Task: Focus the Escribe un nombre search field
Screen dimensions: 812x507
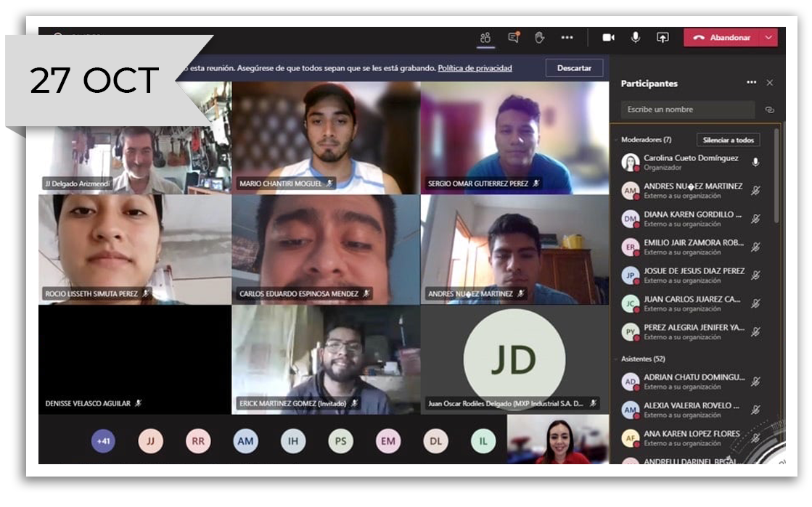Action: point(687,110)
